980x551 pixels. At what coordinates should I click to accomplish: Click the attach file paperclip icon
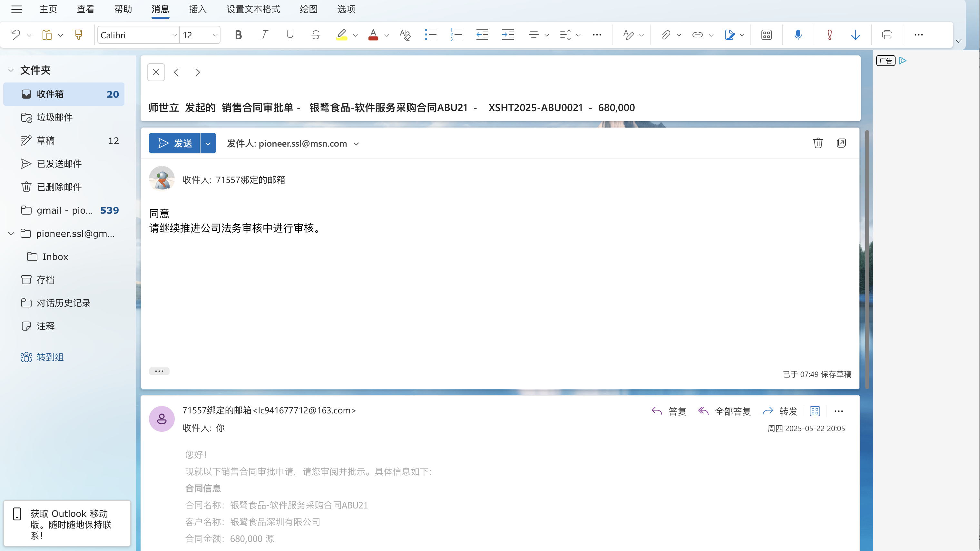[666, 35]
